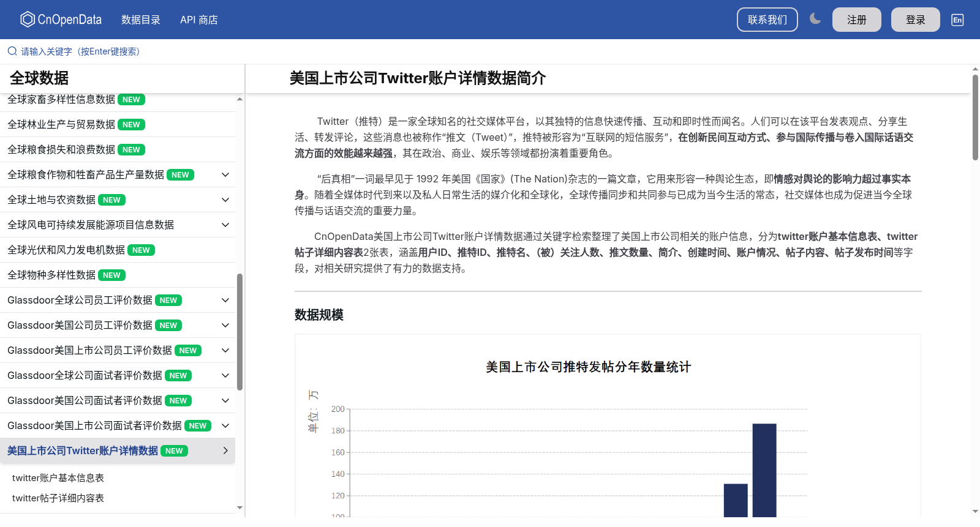Expand 全球风电可持续发展能源项目信息数据 chevron
The image size is (980, 527).
coord(225,225)
